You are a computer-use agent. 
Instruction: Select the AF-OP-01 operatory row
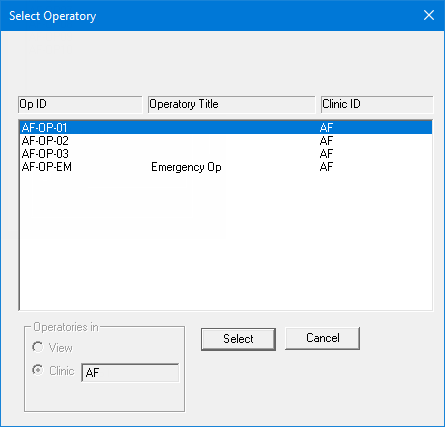[226, 127]
